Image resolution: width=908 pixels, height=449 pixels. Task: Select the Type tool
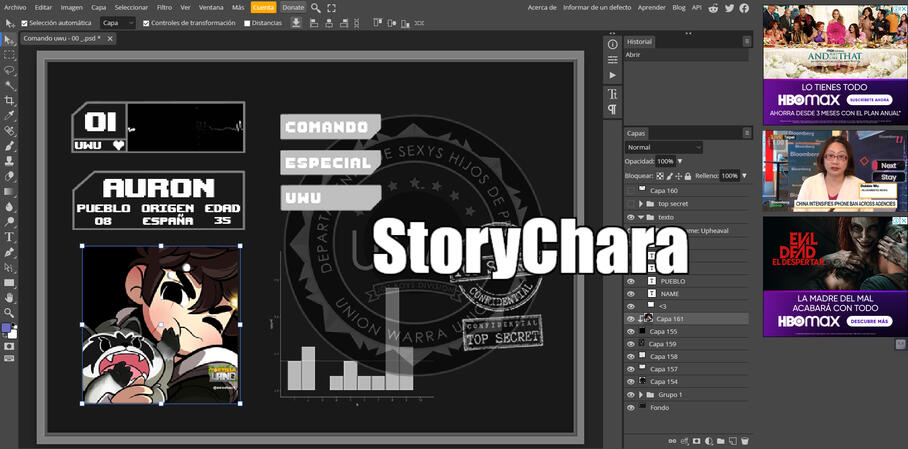click(x=9, y=237)
